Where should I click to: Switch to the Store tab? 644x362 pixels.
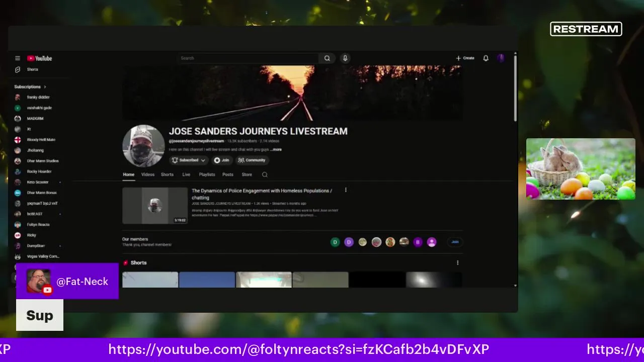[x=247, y=174]
